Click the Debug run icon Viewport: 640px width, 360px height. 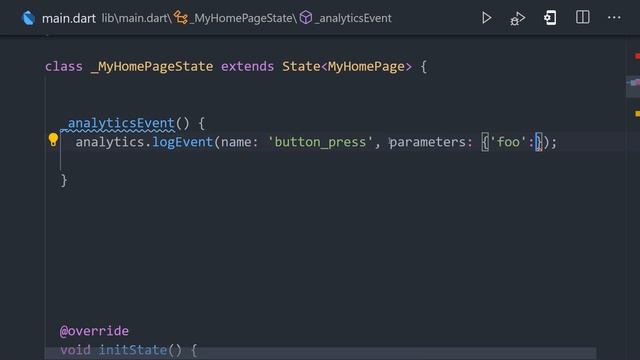pyautogui.click(x=518, y=18)
